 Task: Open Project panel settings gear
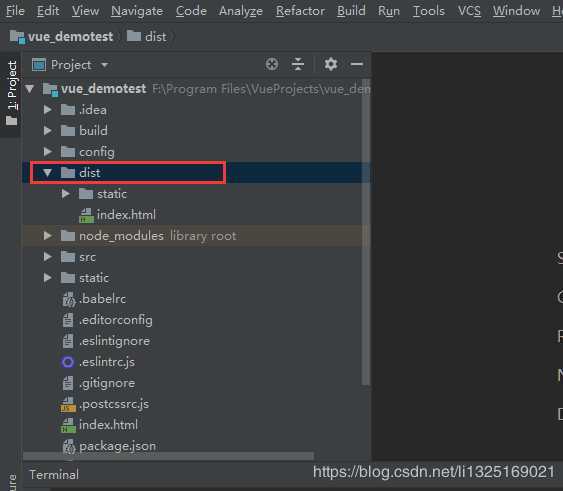pyautogui.click(x=331, y=64)
